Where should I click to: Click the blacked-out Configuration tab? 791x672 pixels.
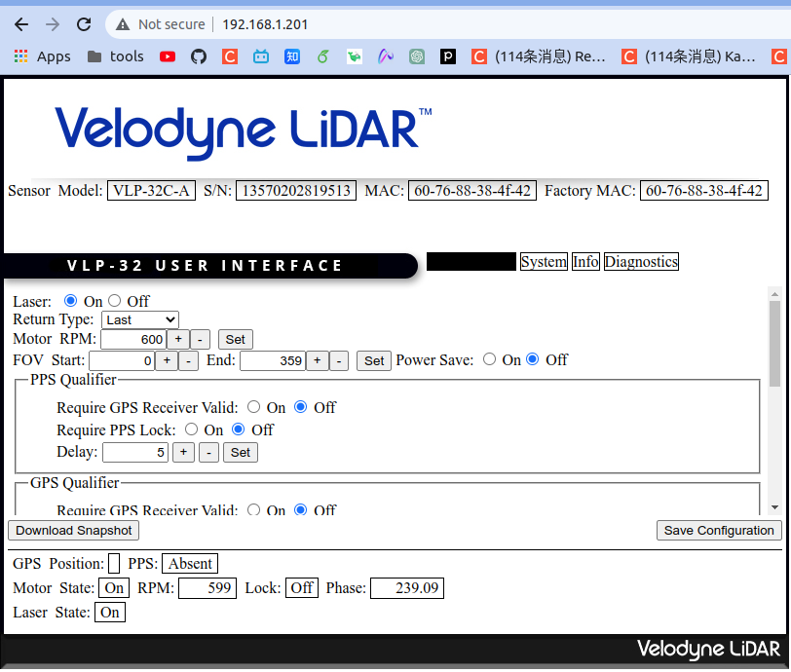pos(471,261)
